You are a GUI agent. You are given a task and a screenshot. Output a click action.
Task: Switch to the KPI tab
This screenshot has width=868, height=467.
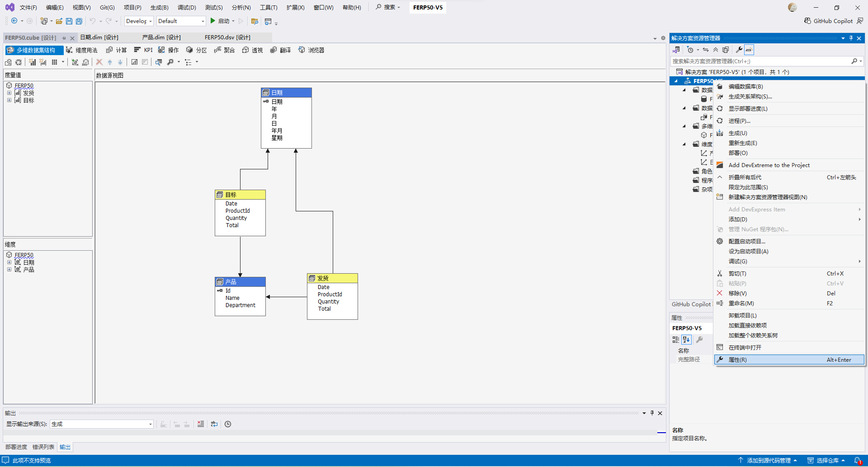(144, 50)
